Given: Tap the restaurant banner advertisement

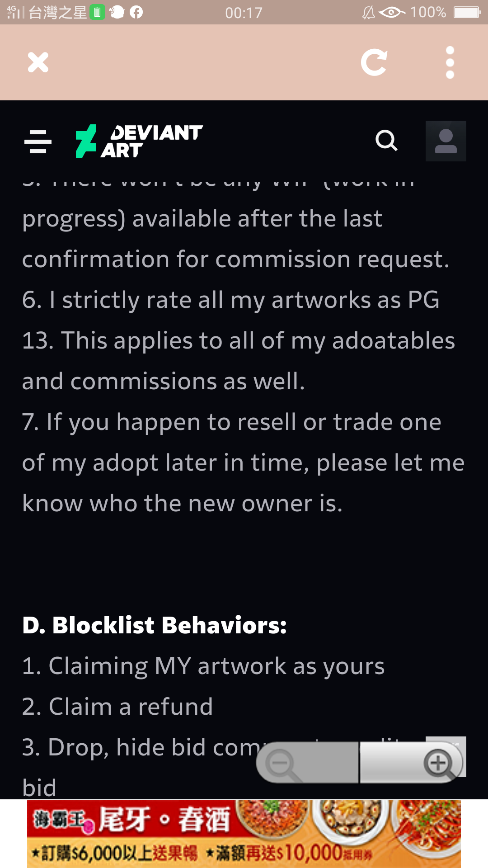Looking at the screenshot, I should pos(244,834).
